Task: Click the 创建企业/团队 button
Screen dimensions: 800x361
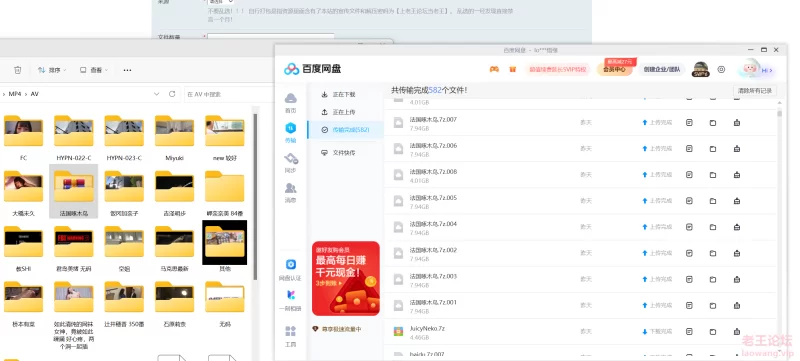Action: [x=662, y=69]
